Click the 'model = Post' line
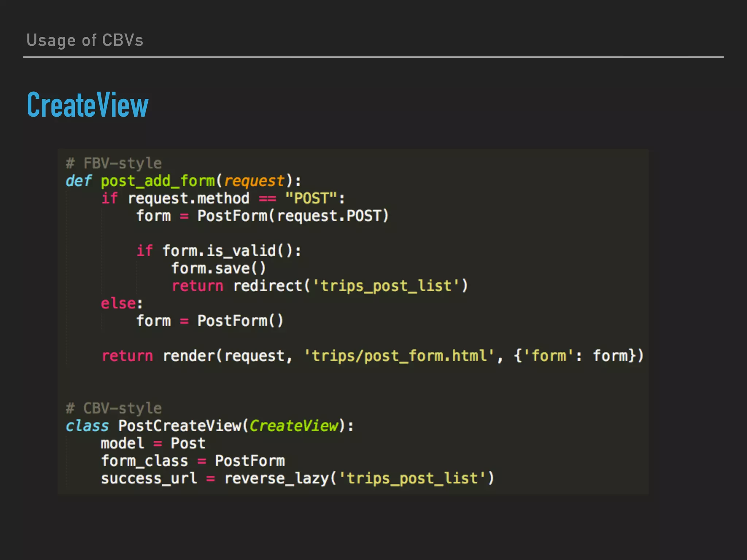The height and width of the screenshot is (560, 747). (153, 443)
